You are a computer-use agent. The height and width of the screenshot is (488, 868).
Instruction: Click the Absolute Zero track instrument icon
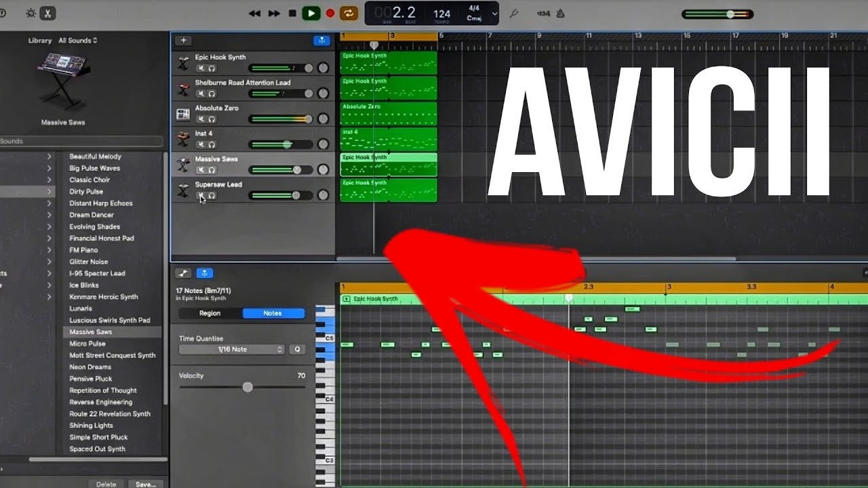coord(183,114)
